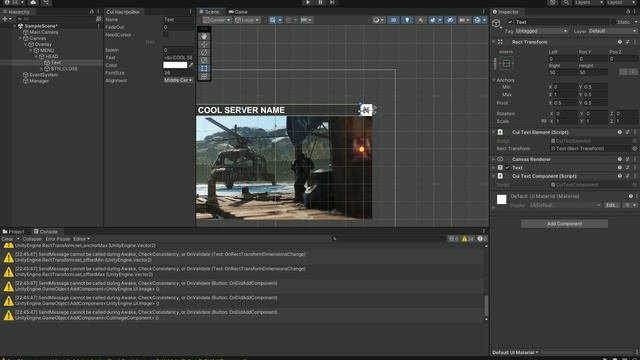The height and width of the screenshot is (360, 640).
Task: Click the Default UI Material swatch
Action: tap(502, 199)
